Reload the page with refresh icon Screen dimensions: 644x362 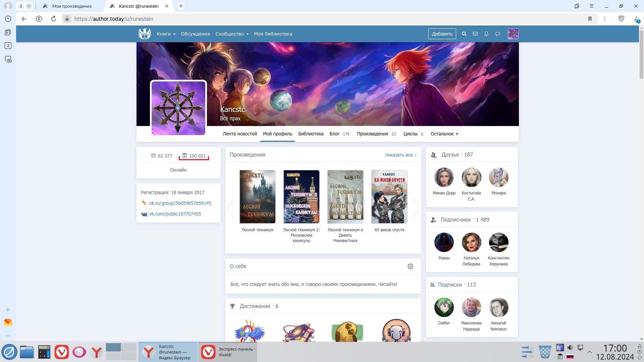tap(54, 19)
